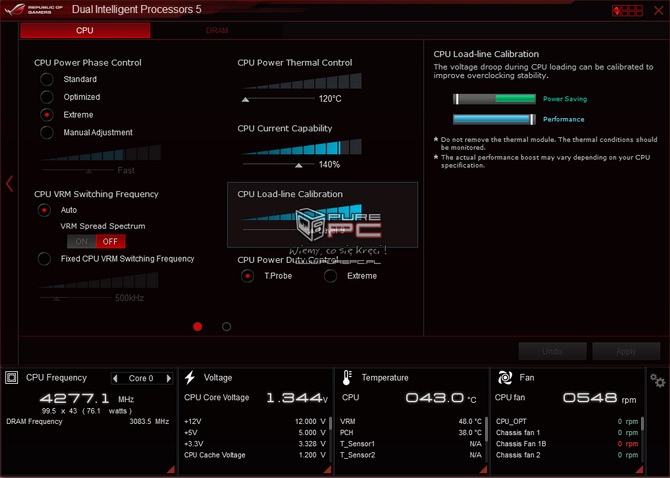Click the +3.3V voltage row

click(x=255, y=444)
